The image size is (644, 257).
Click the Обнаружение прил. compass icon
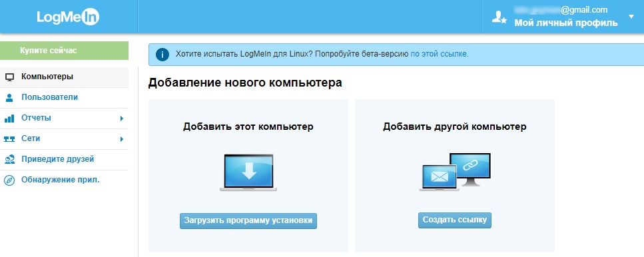(x=9, y=180)
